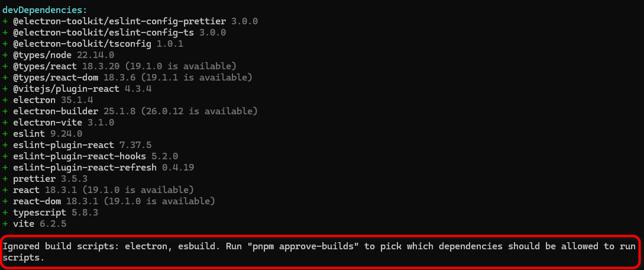This screenshot has height=270, width=644.
Task: Click the eslint-plugin-react-refresh 0.4.19 line
Action: (98, 167)
